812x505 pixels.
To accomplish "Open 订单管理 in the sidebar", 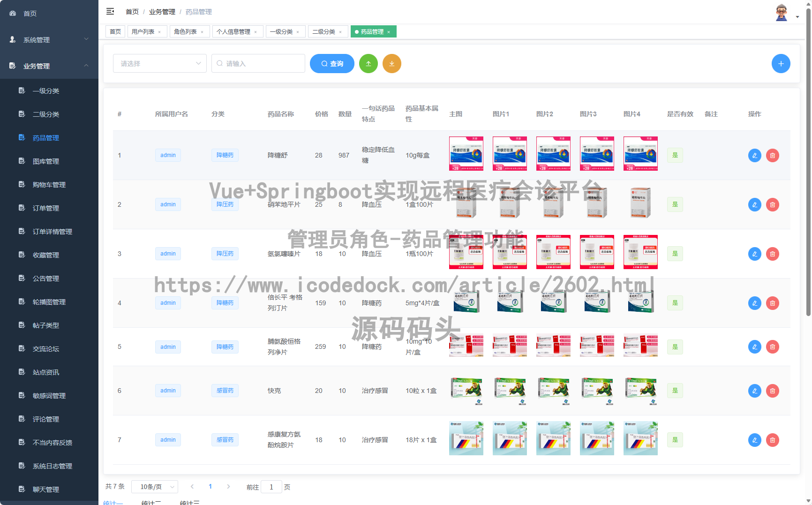I will 46,208.
